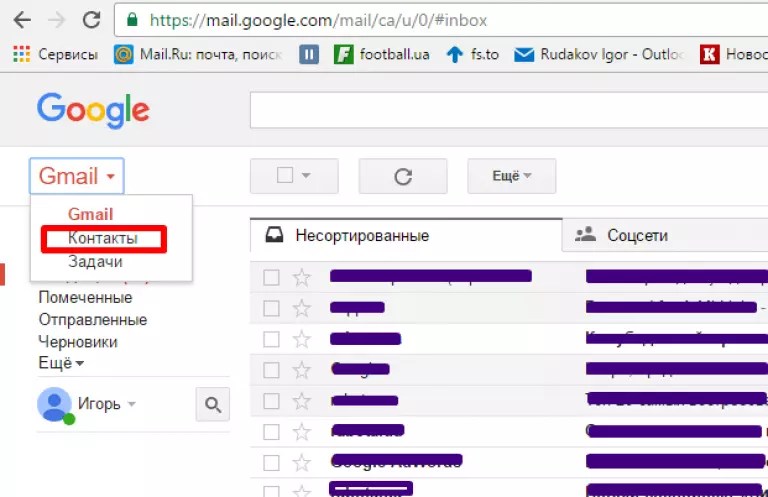Open the Gmail dropdown button
768x497 pixels.
click(76, 176)
